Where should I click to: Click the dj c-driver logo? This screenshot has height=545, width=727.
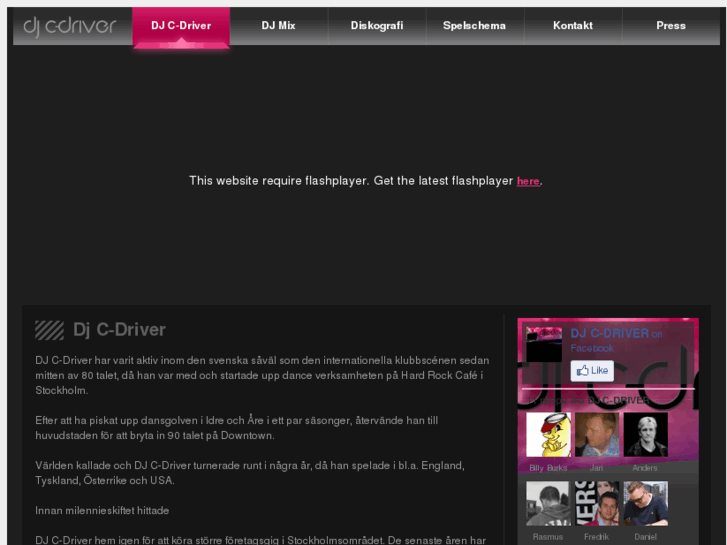pyautogui.click(x=70, y=27)
